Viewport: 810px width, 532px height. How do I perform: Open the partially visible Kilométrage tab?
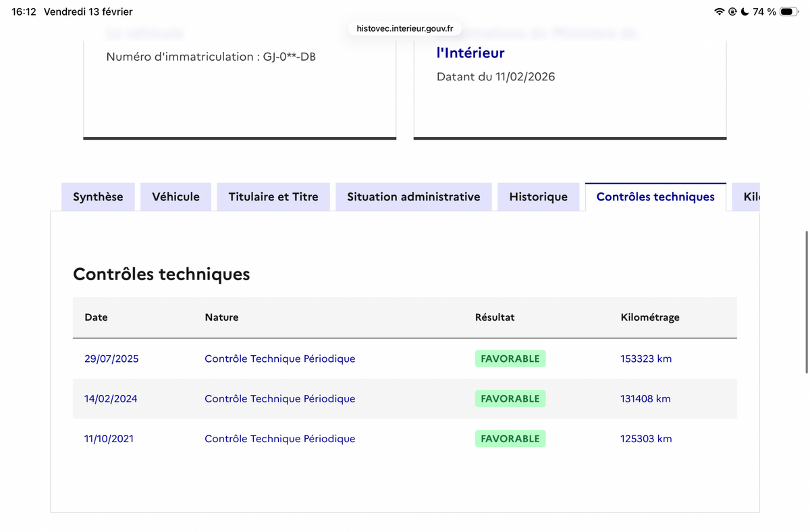(x=747, y=196)
